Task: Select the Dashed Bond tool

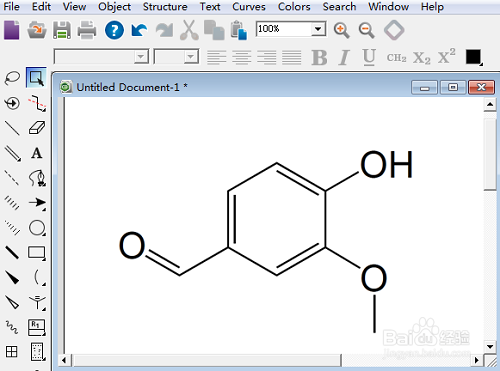Action: pyautogui.click(x=12, y=178)
